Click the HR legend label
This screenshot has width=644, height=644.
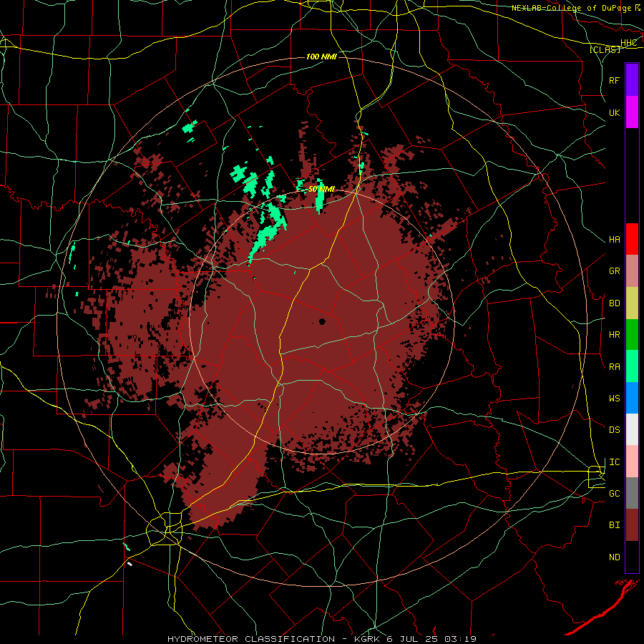(x=614, y=335)
